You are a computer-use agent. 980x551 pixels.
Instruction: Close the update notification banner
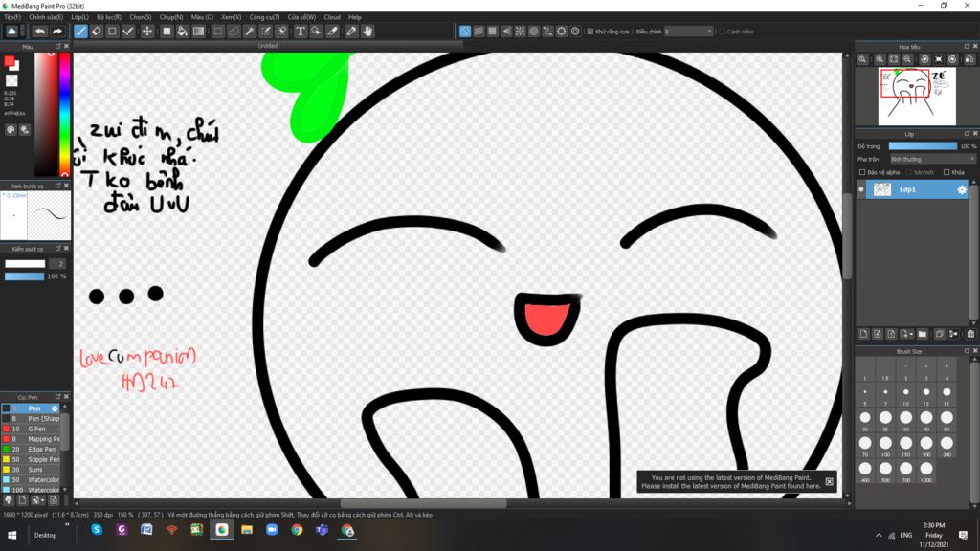pyautogui.click(x=830, y=482)
